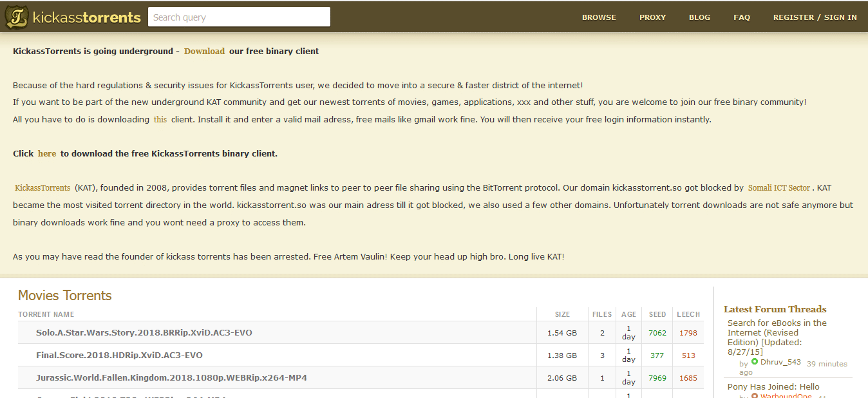Focus the Search query box
This screenshot has width=868, height=398.
point(239,17)
